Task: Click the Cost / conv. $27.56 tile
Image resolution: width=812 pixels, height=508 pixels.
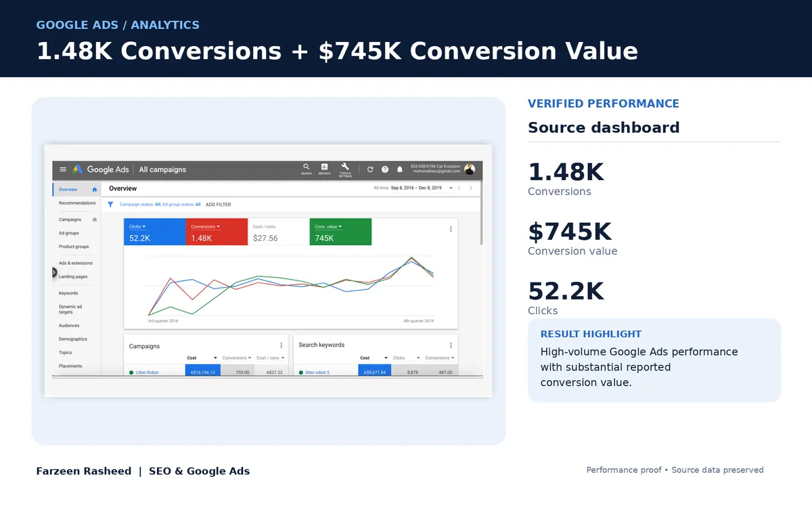Action: point(279,232)
